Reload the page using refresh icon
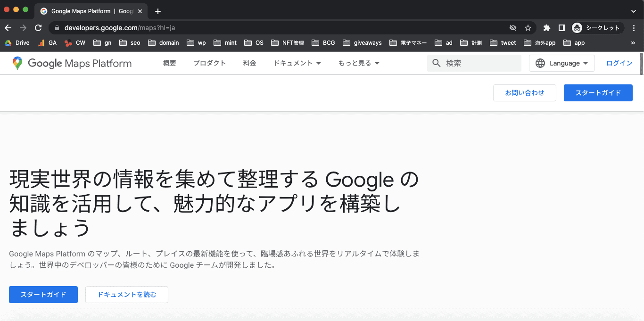Viewport: 644px width, 321px height. pyautogui.click(x=38, y=28)
